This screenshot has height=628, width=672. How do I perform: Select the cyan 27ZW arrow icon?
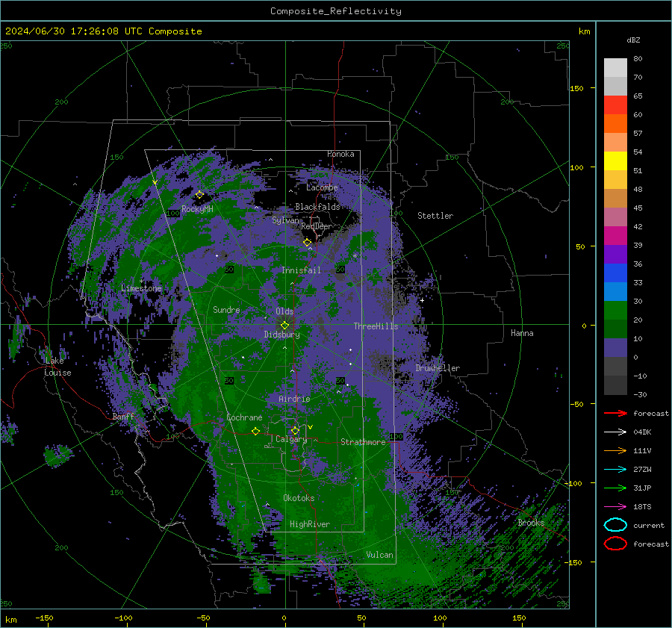point(615,470)
